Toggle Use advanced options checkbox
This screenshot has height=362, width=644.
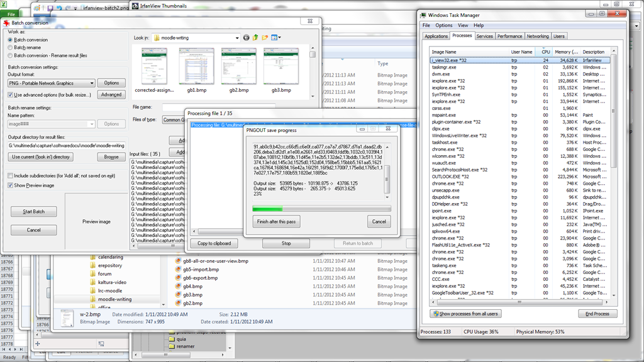pos(11,95)
